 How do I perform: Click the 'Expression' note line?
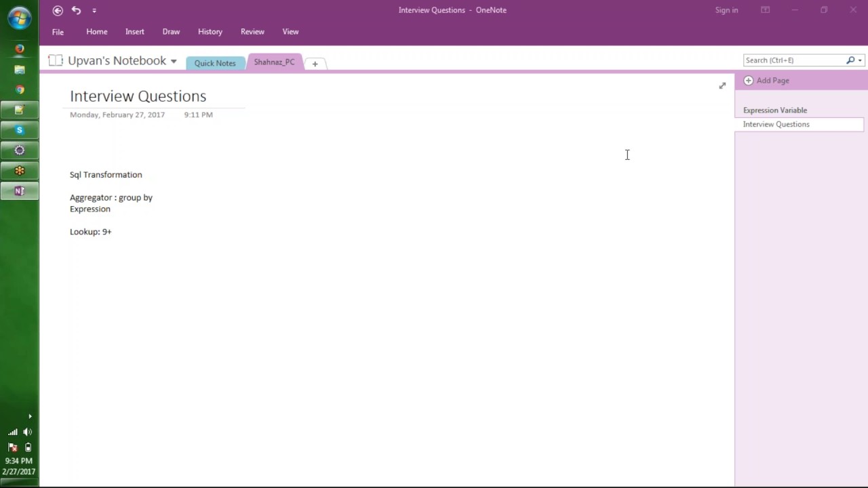pyautogui.click(x=90, y=209)
